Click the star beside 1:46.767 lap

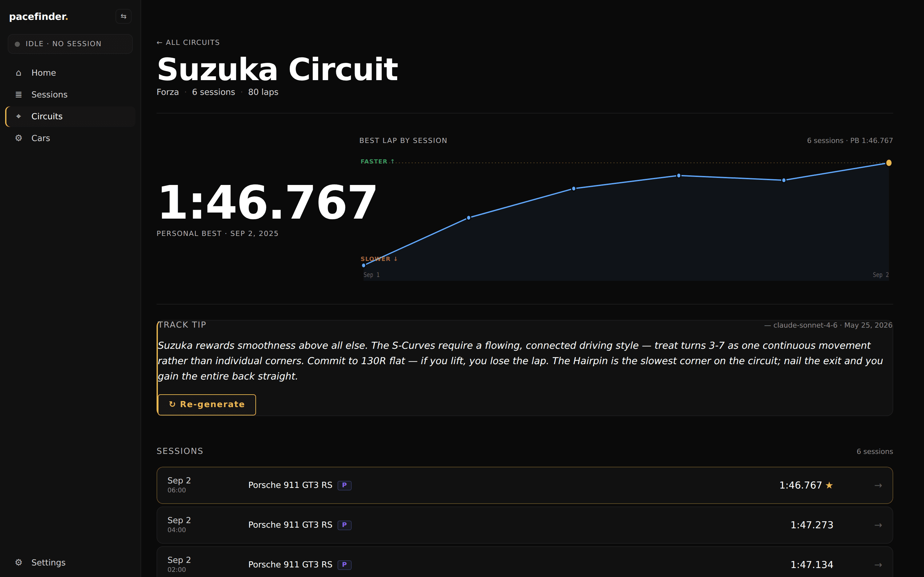829,485
